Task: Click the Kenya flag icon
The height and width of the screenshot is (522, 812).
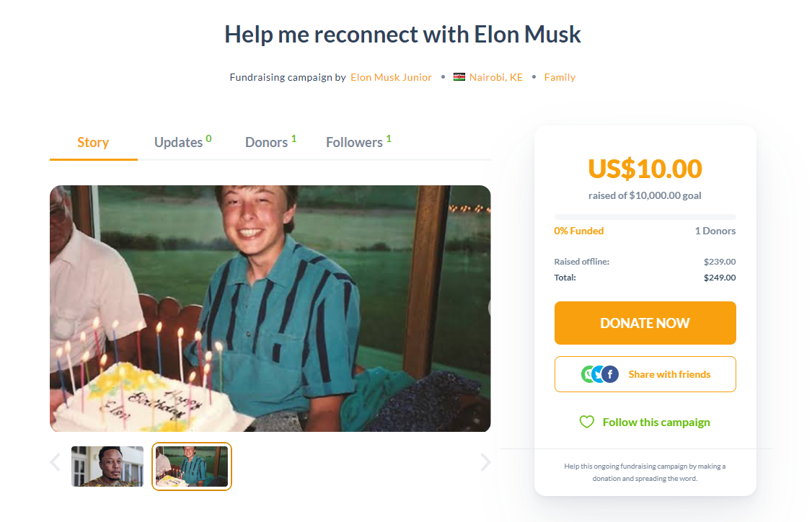Action: click(459, 77)
